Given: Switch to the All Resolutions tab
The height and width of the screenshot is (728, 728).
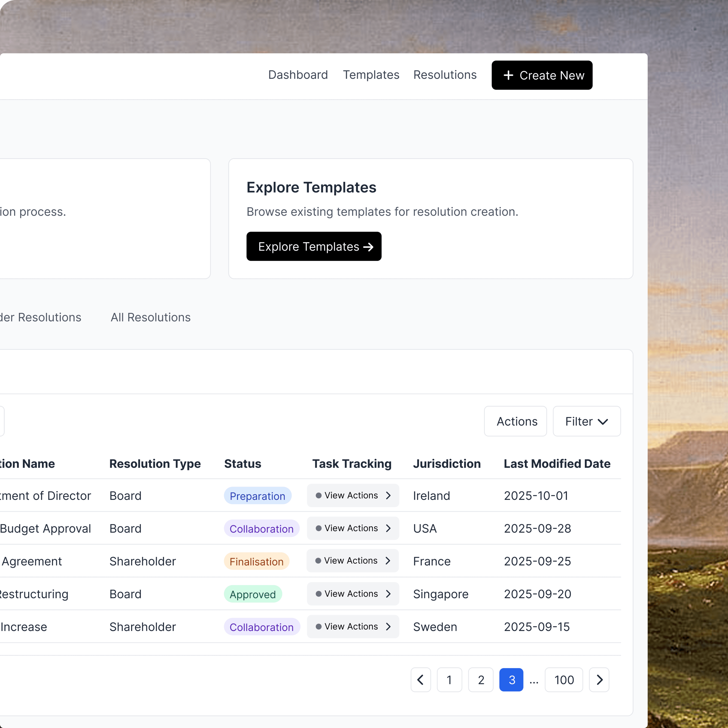Looking at the screenshot, I should (x=150, y=317).
